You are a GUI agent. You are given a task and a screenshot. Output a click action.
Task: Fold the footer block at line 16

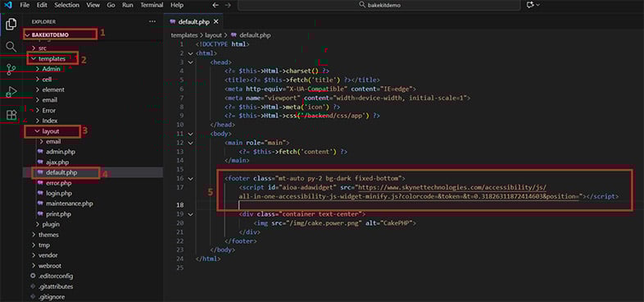click(x=190, y=179)
